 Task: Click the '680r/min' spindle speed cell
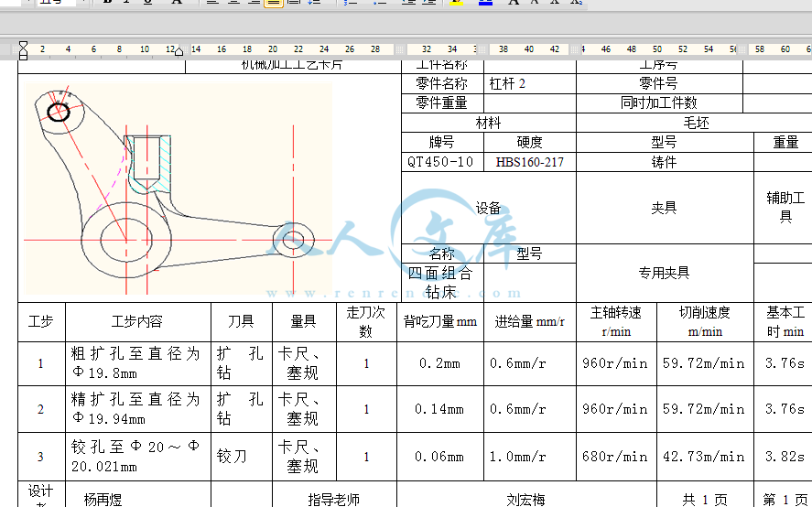click(616, 457)
